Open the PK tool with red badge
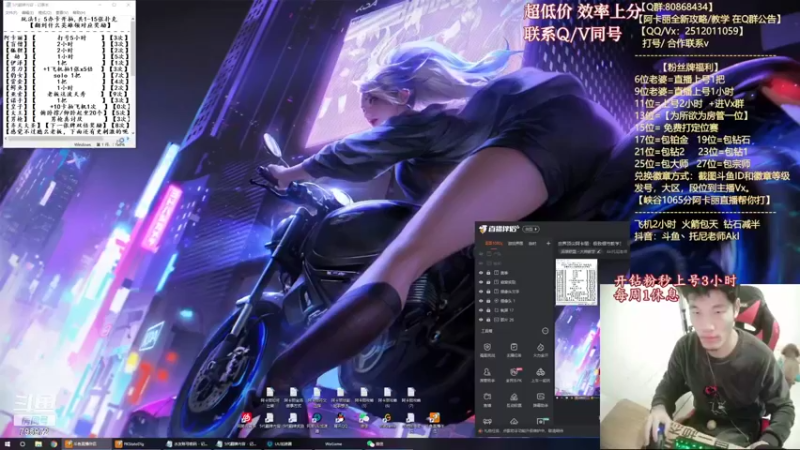The width and height of the screenshot is (800, 450). [x=514, y=372]
